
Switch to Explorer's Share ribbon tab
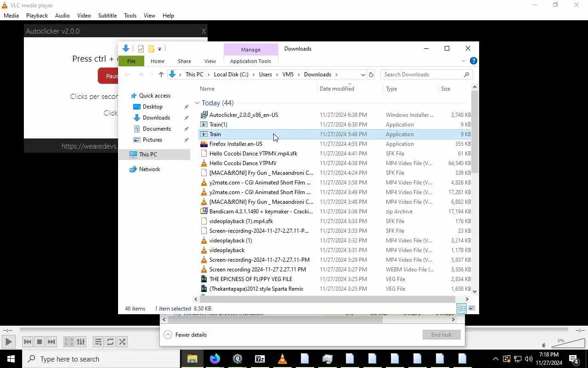[184, 61]
